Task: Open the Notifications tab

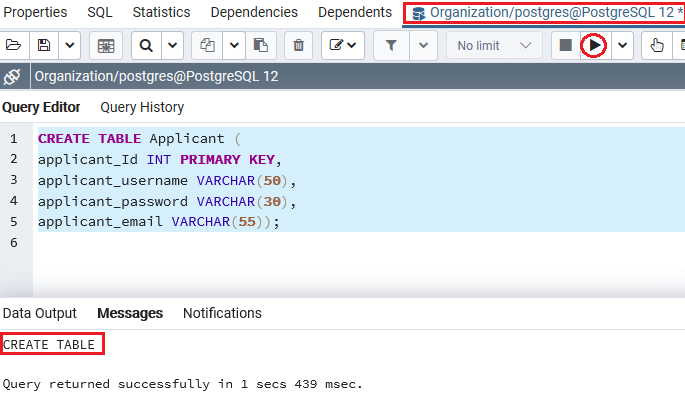Action: 222,313
